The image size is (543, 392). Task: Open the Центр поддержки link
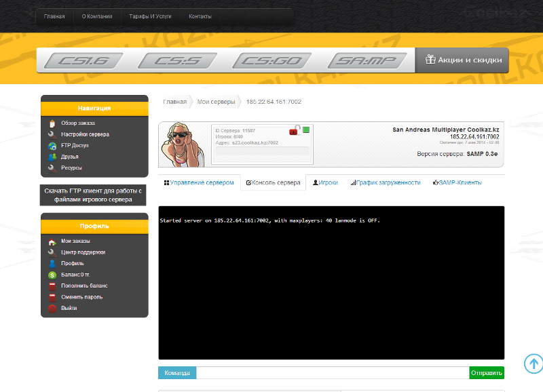tap(83, 252)
